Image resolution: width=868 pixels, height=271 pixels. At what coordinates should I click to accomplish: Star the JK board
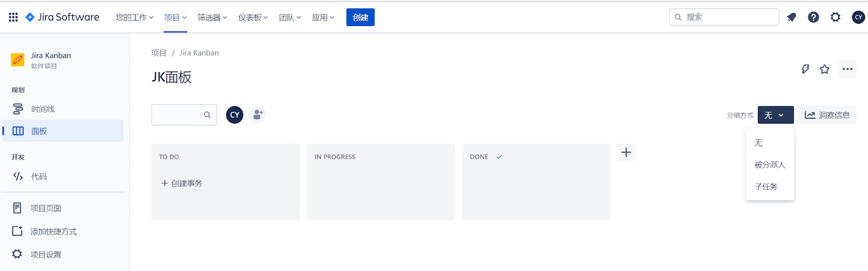click(825, 69)
